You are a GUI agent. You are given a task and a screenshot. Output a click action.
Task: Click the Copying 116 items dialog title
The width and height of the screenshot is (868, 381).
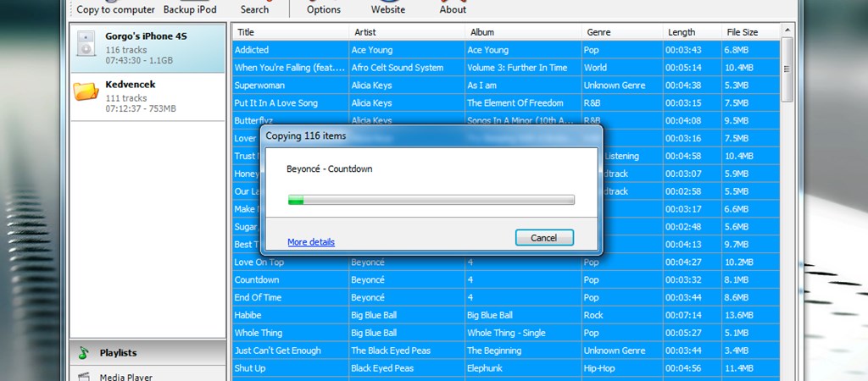pyautogui.click(x=305, y=135)
